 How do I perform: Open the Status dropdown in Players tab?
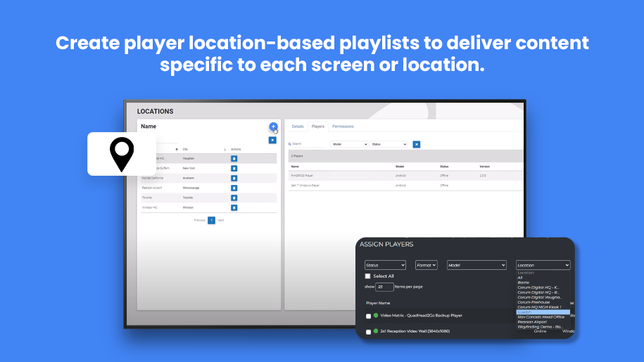click(x=389, y=144)
